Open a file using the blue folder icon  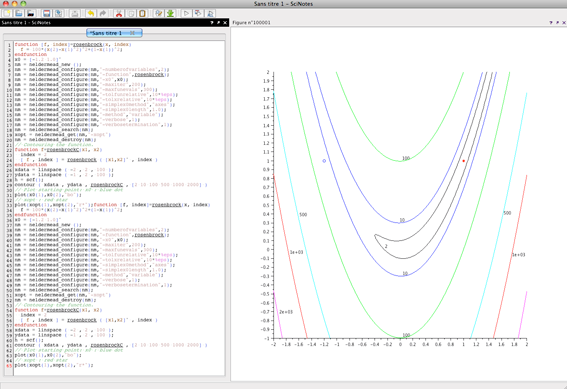(19, 13)
